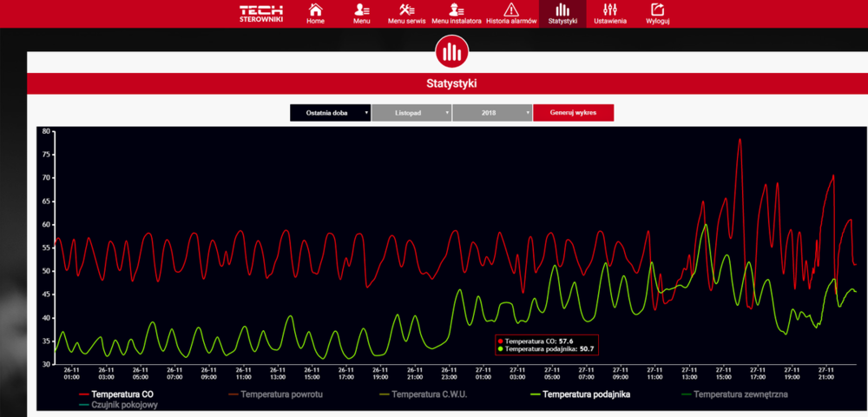This screenshot has width=868, height=417.
Task: Click the Wyloguj logout icon
Action: [x=657, y=10]
